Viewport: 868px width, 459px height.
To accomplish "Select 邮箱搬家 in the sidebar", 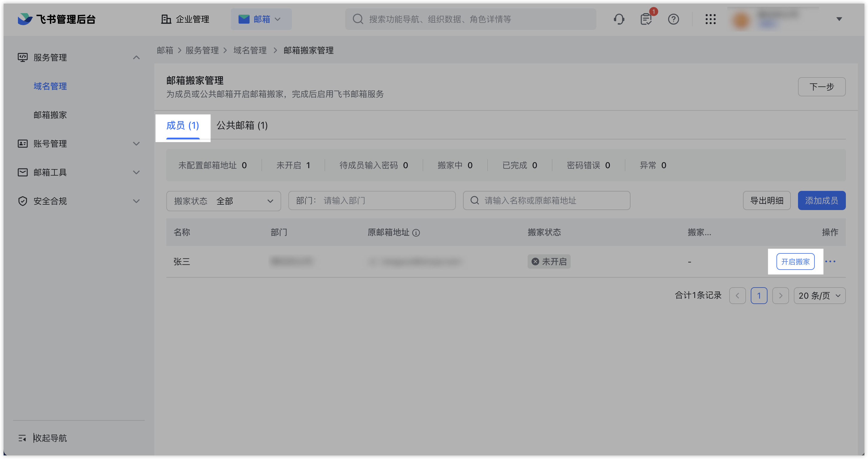I will click(50, 115).
